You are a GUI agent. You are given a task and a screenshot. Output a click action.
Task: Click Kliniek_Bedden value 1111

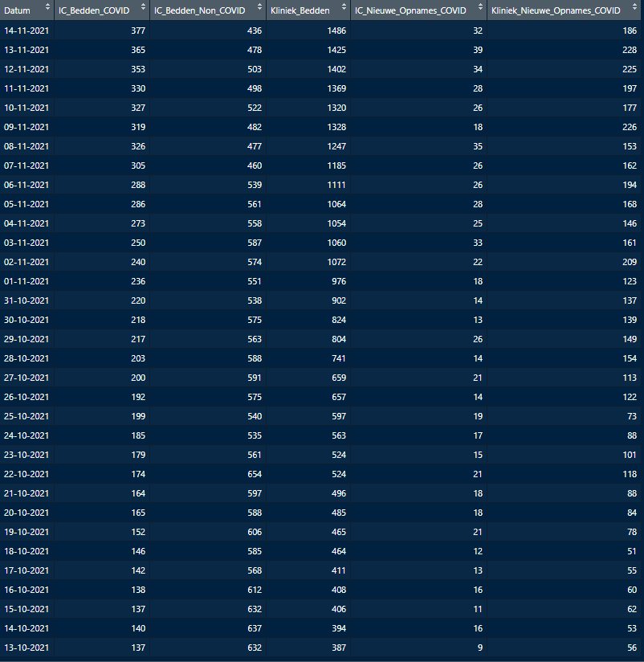tap(336, 185)
